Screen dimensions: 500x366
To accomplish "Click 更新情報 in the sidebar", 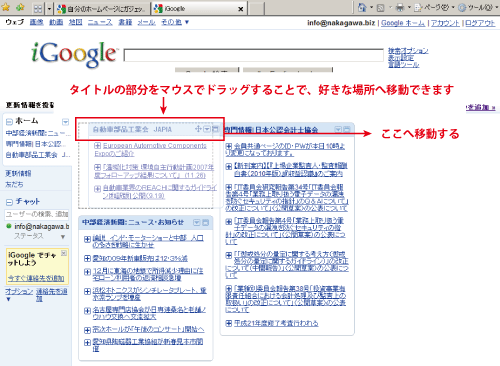I will click(18, 173).
